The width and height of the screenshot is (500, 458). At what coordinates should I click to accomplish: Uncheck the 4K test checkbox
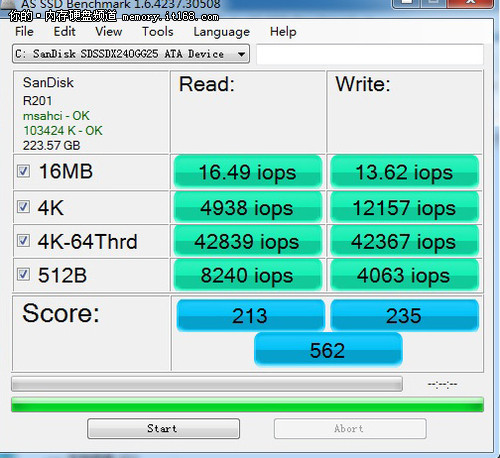click(23, 207)
